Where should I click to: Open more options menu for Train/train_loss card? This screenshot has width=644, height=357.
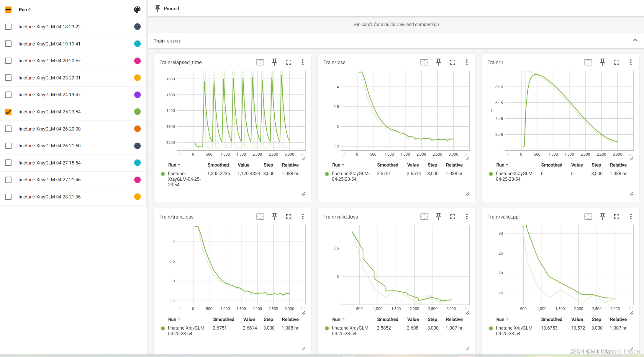click(x=303, y=217)
